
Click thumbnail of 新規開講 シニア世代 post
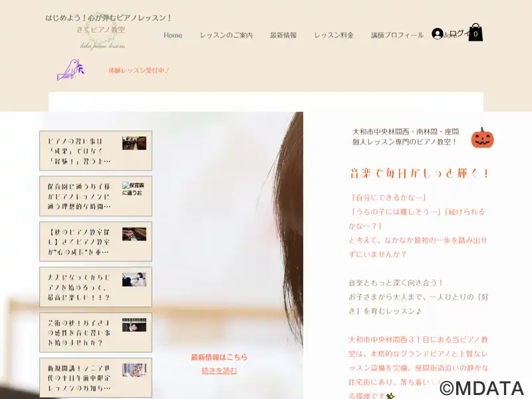(134, 370)
